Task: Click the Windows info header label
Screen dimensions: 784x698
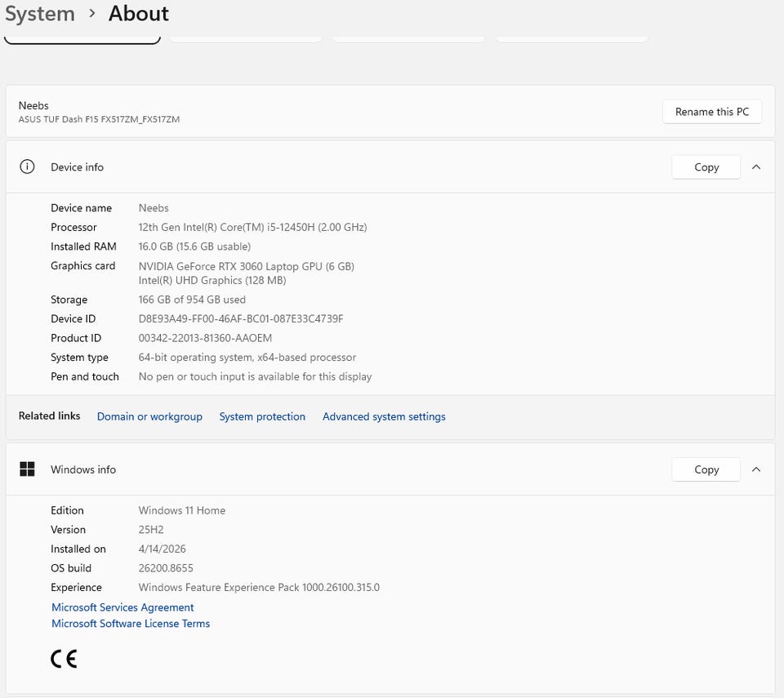Action: [83, 469]
